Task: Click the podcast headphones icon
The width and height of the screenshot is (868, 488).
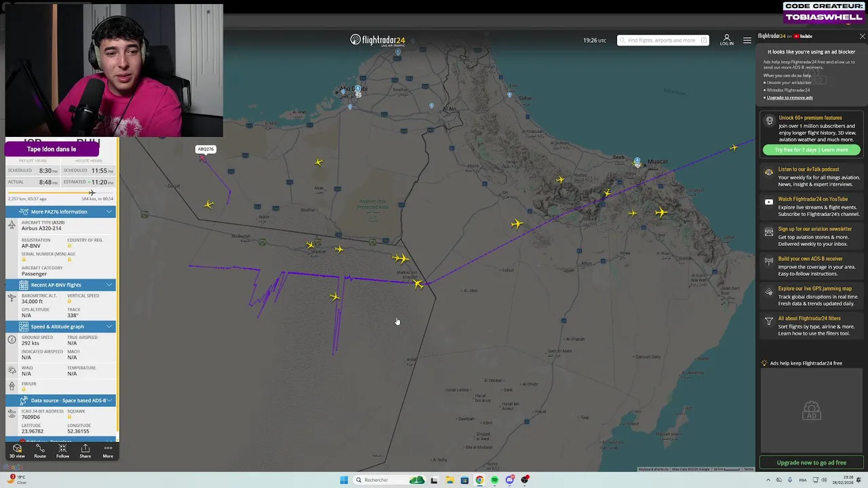Action: 768,172
